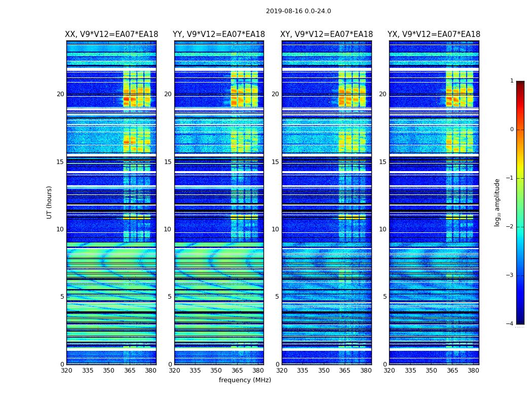Screen dimensions: 532x405
Task: Click the frequency (MHz) axis label
Action: 245,380
